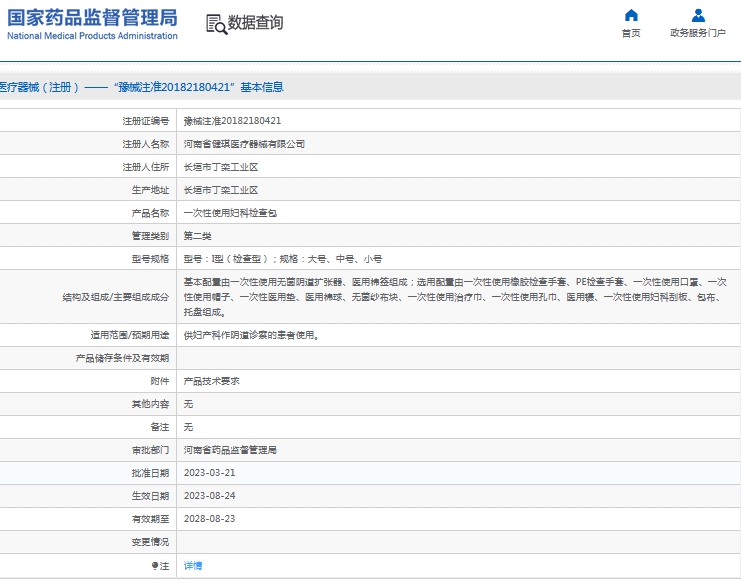Click the 数据查询 heading text
This screenshot has width=741, height=585.
coord(255,23)
